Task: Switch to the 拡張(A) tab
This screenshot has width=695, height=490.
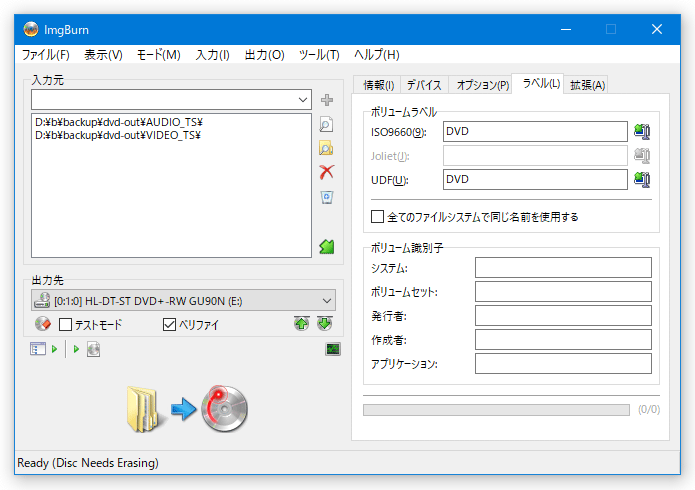Action: pos(587,85)
